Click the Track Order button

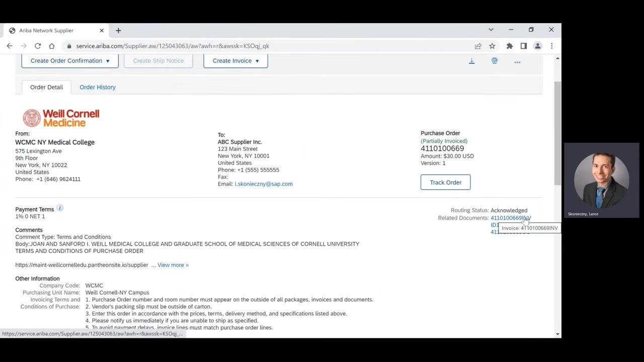coord(445,183)
